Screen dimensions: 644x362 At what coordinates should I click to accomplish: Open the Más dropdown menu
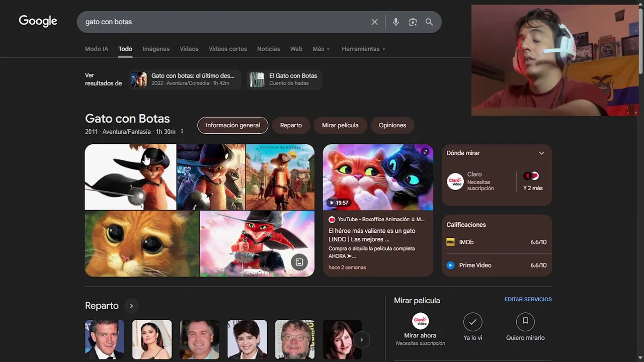pos(321,49)
